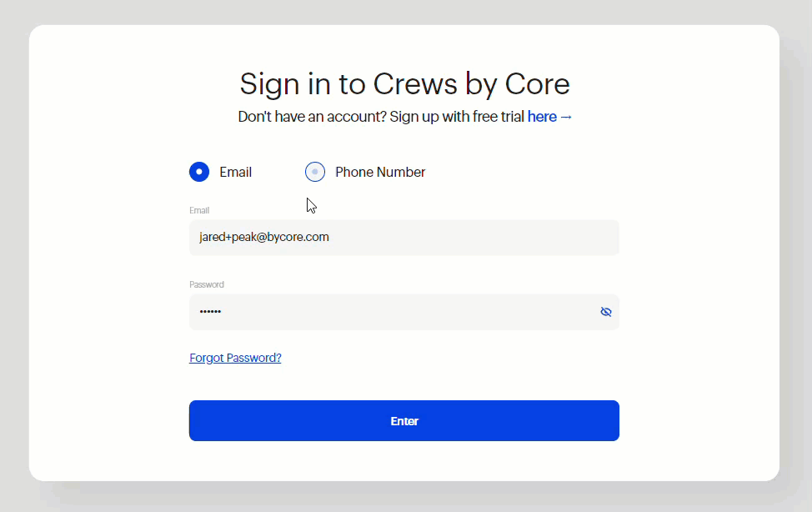Click the 'Sign in to Crews by Core' heading
812x512 pixels.
click(x=404, y=84)
